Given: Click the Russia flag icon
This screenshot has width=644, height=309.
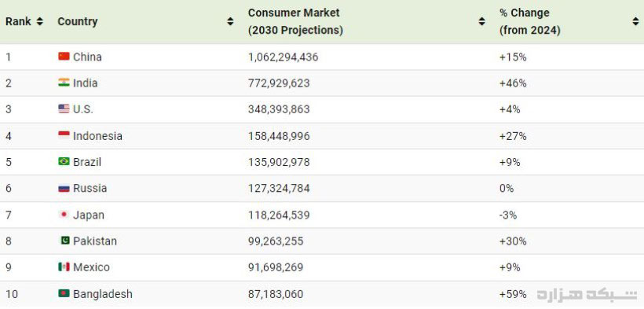Looking at the screenshot, I should (x=64, y=189).
